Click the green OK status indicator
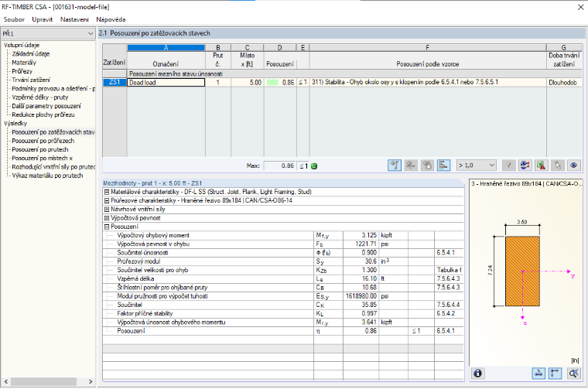Screen dimensions: 588x389 [314, 166]
